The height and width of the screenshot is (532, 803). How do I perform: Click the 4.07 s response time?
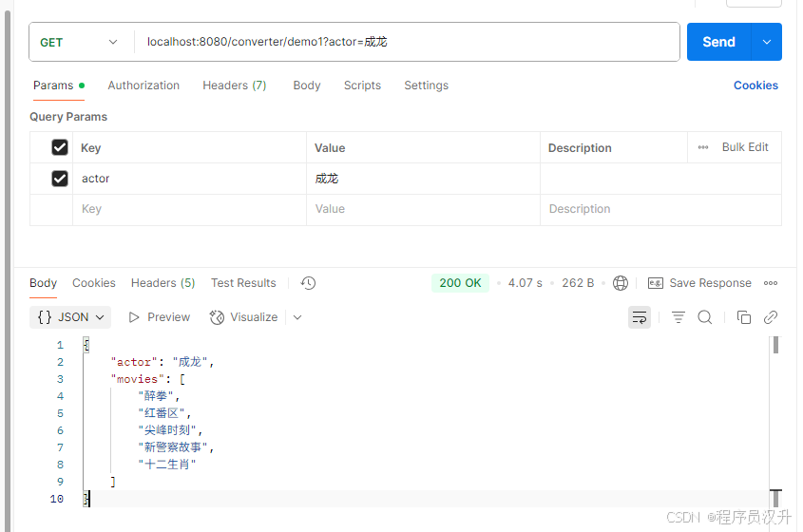(x=525, y=283)
